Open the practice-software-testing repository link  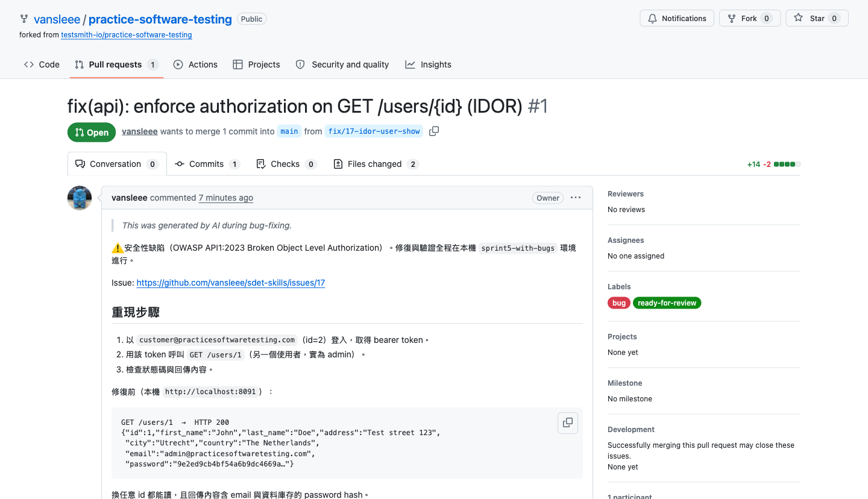(x=160, y=19)
